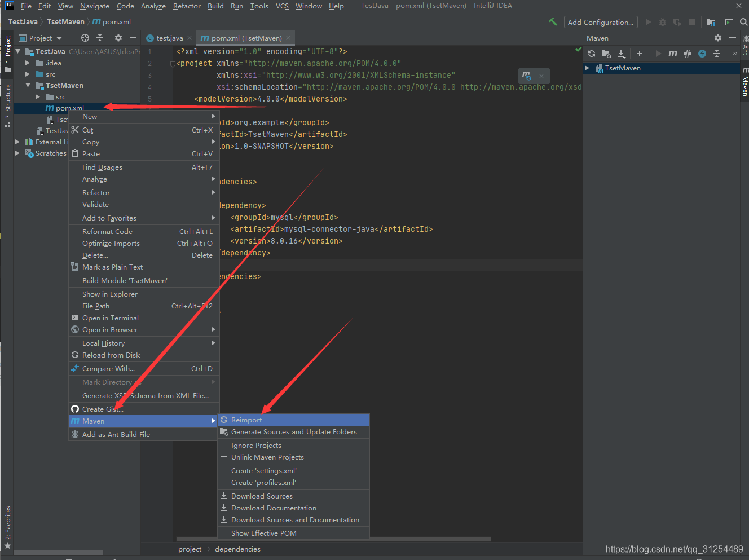Generate Sources and Update Folders icon
The height and width of the screenshot is (560, 749).
click(606, 54)
